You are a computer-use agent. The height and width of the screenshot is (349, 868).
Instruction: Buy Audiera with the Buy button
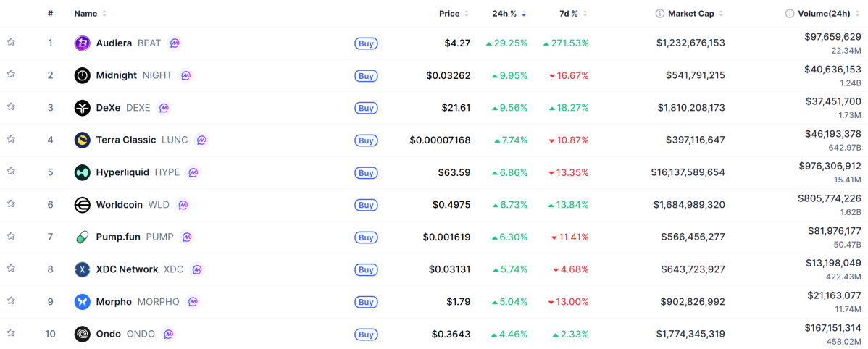[x=366, y=43]
